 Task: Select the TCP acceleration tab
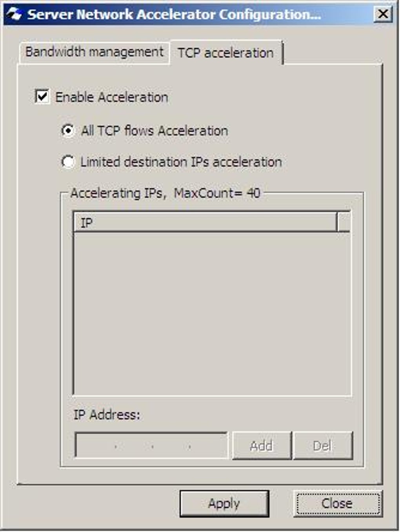tap(226, 53)
